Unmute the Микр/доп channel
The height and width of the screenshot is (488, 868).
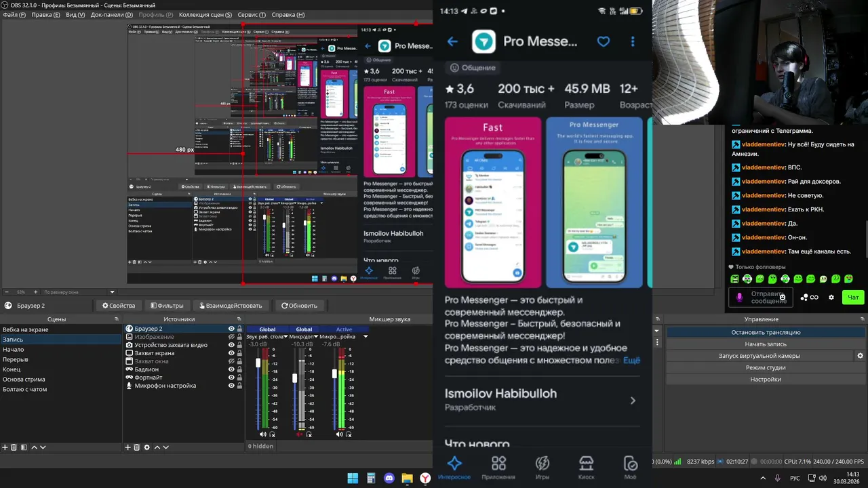pos(299,434)
